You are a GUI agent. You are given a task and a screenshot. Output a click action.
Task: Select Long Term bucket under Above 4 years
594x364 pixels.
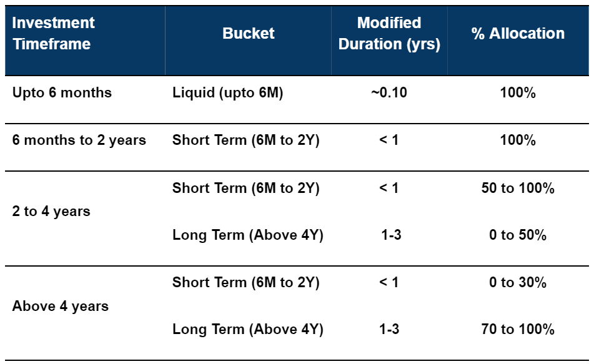pyautogui.click(x=247, y=330)
